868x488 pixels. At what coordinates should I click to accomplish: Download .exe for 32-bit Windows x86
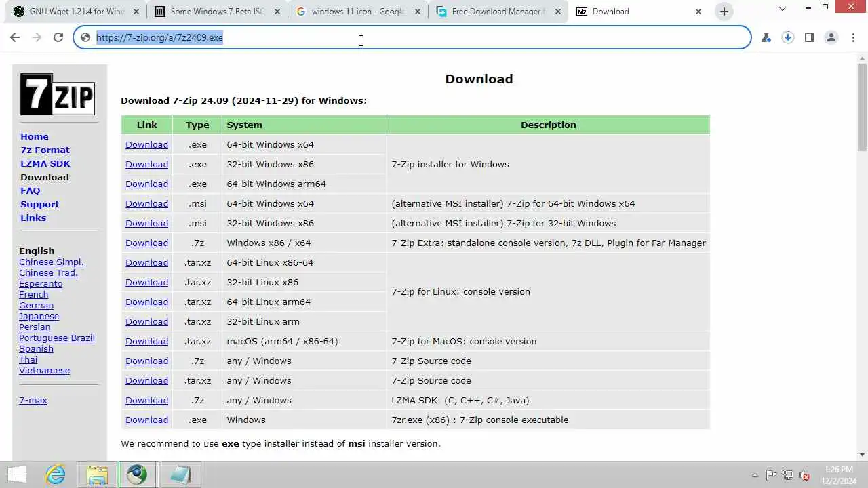[x=146, y=164]
